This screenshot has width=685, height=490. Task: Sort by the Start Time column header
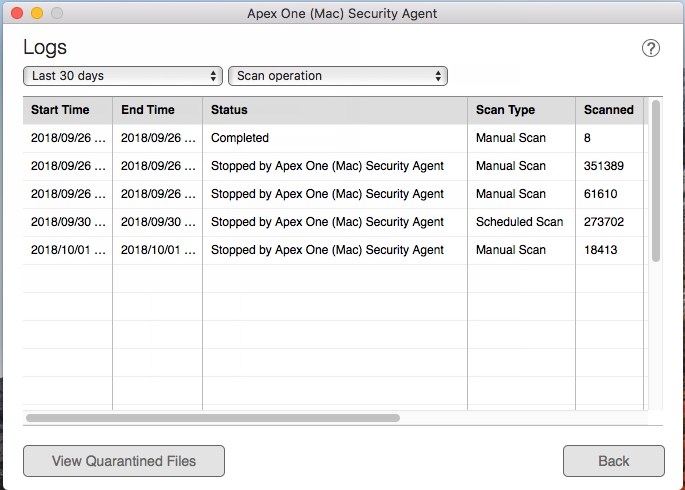pos(67,110)
